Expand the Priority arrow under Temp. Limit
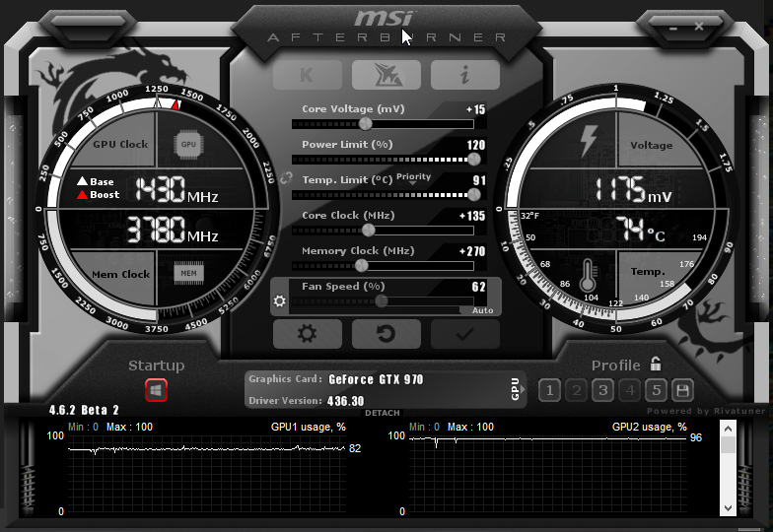 (414, 185)
